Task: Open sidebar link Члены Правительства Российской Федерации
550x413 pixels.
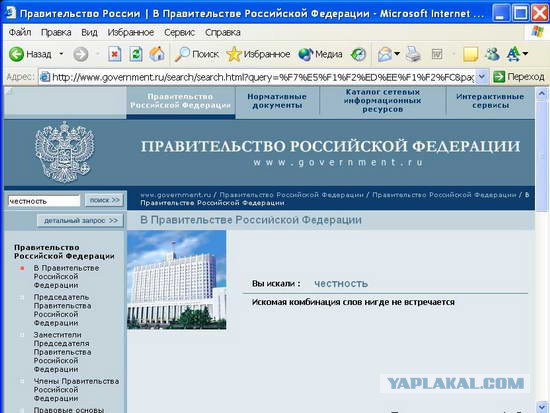Action: coord(76,390)
